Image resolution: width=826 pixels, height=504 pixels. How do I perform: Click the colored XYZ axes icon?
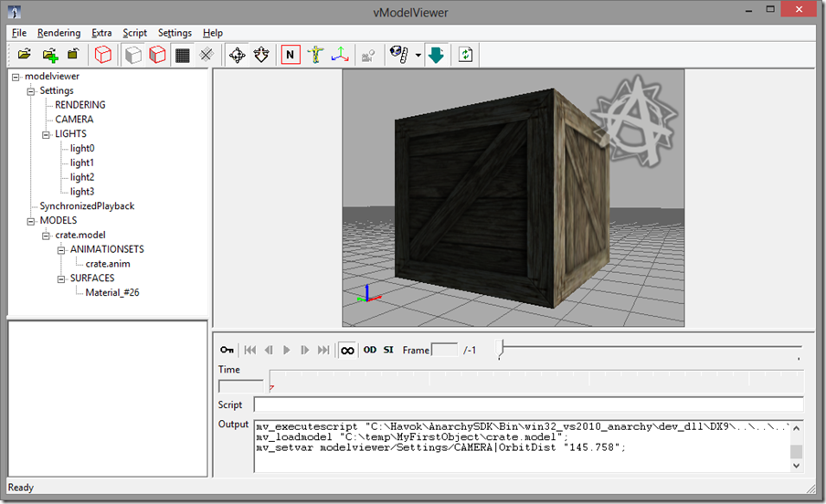[x=339, y=55]
